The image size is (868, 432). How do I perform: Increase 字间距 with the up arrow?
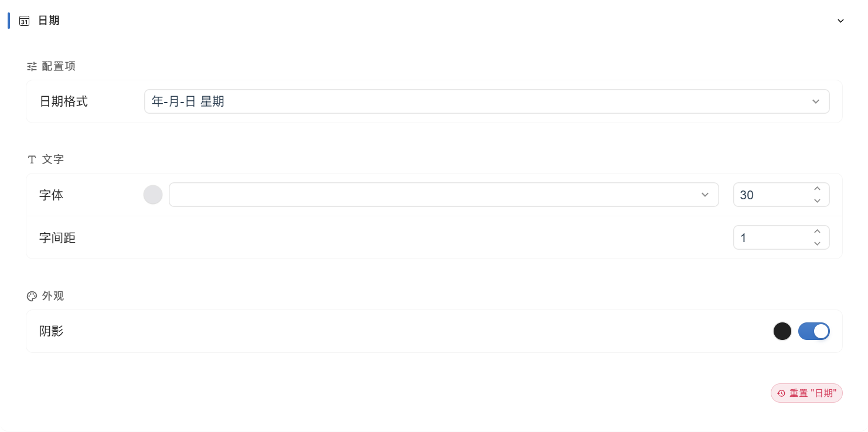(817, 232)
